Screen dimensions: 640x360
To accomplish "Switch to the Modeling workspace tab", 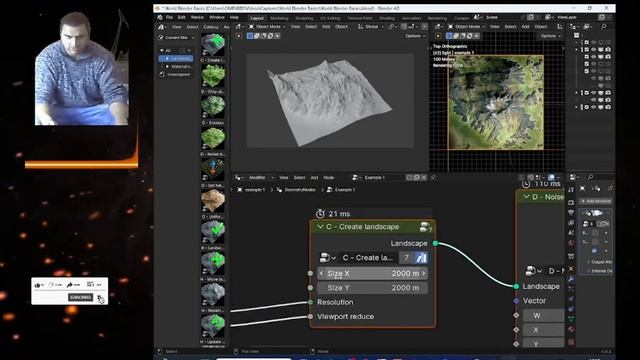I will (x=279, y=18).
